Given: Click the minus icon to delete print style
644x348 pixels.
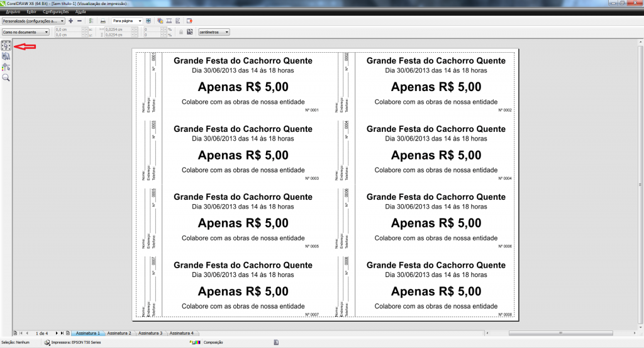Looking at the screenshot, I should click(79, 21).
